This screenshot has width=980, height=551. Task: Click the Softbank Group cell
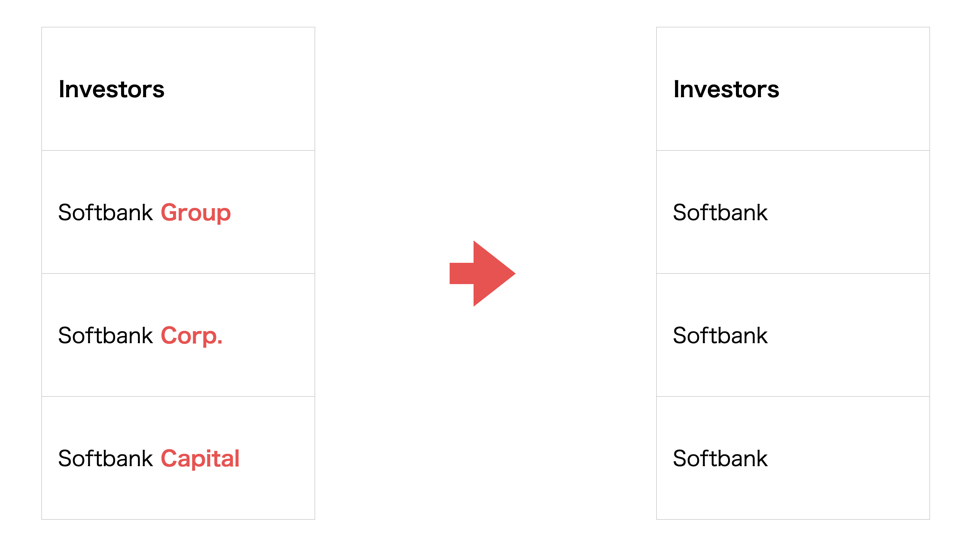pos(178,212)
